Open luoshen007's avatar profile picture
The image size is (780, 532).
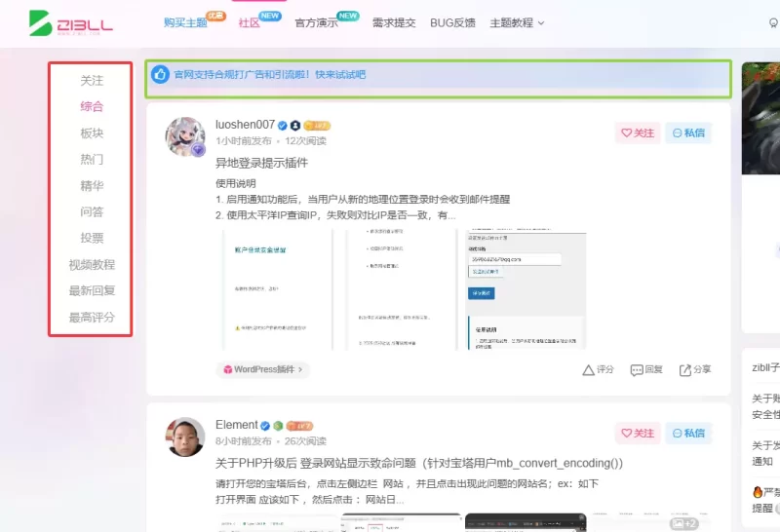point(185,136)
